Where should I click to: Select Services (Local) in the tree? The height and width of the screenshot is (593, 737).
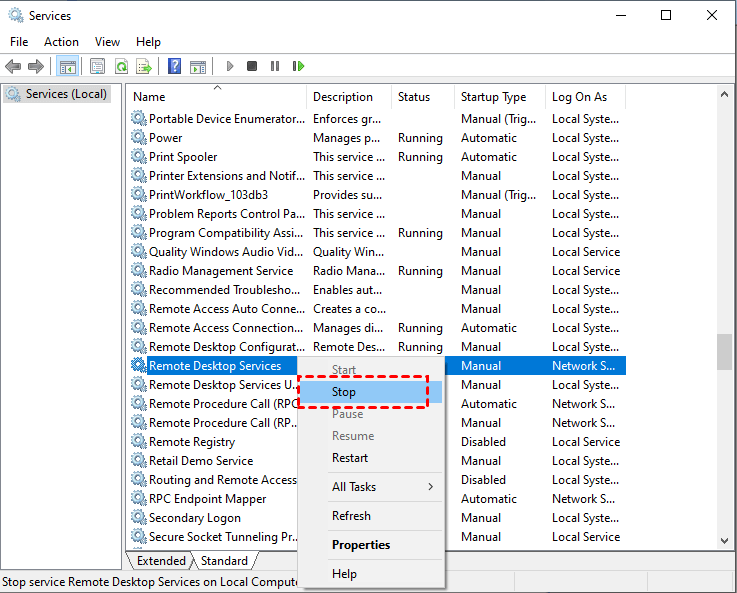60,94
